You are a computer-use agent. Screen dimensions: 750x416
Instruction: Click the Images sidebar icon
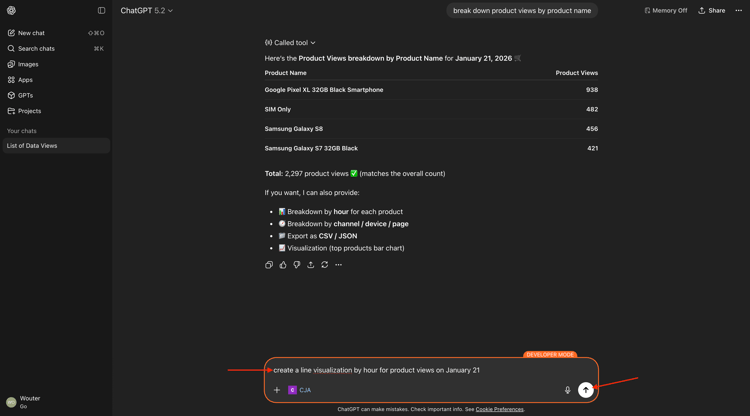11,64
